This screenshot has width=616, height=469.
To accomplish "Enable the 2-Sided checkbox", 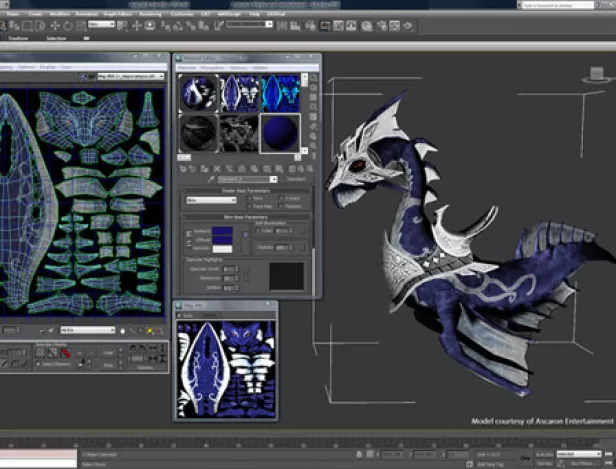I will 280,198.
